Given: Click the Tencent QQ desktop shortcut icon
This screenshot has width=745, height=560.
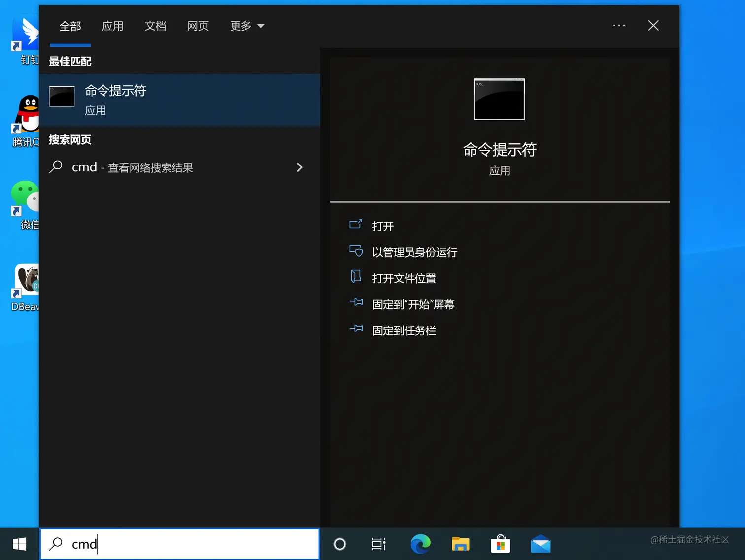Looking at the screenshot, I should tap(26, 114).
